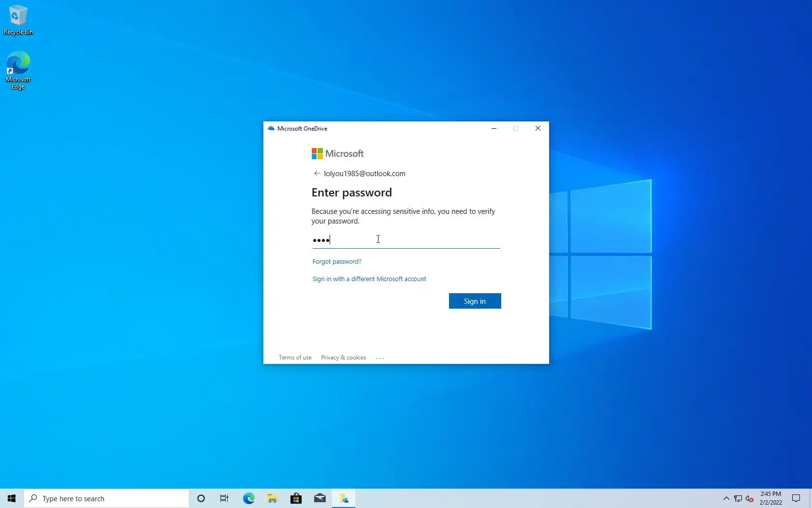Open the Windows Start menu
The height and width of the screenshot is (508, 812).
coord(12,498)
